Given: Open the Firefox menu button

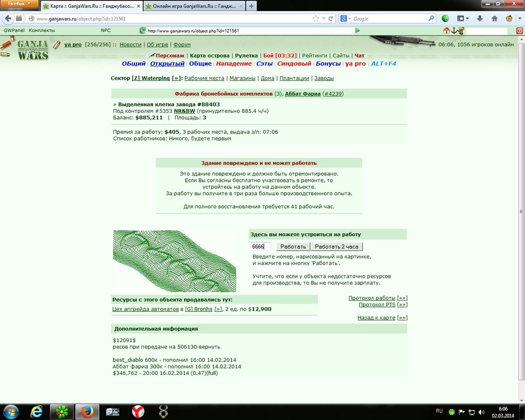Looking at the screenshot, I should pyautogui.click(x=19, y=4).
